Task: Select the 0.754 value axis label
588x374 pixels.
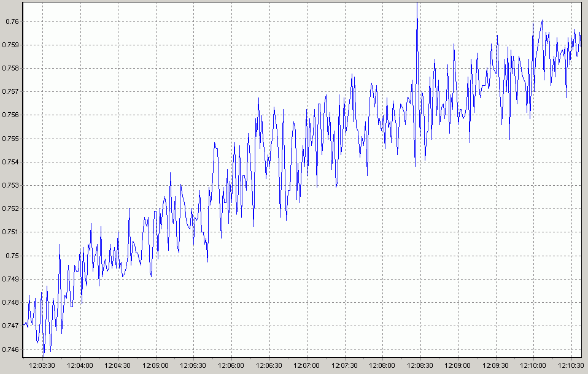Action: 11,162
